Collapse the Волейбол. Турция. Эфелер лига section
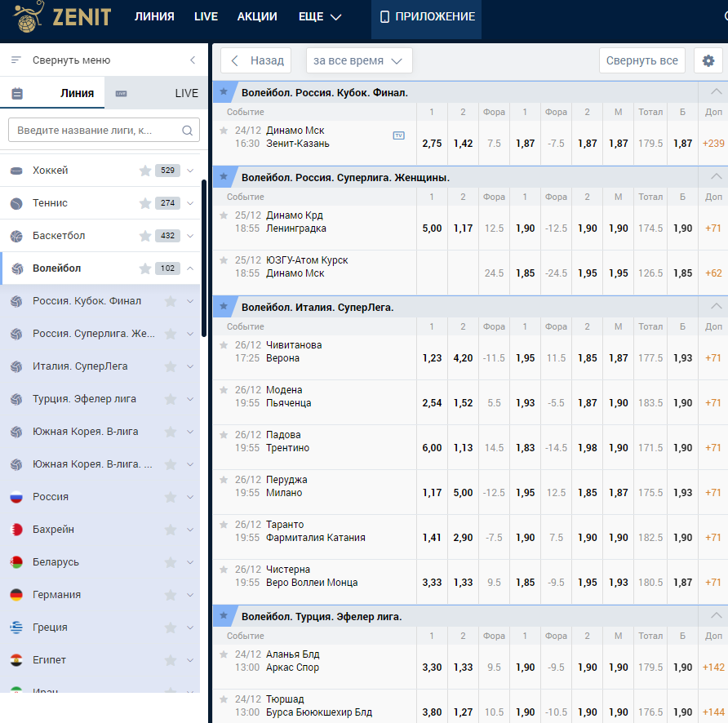The width and height of the screenshot is (728, 723). (716, 615)
